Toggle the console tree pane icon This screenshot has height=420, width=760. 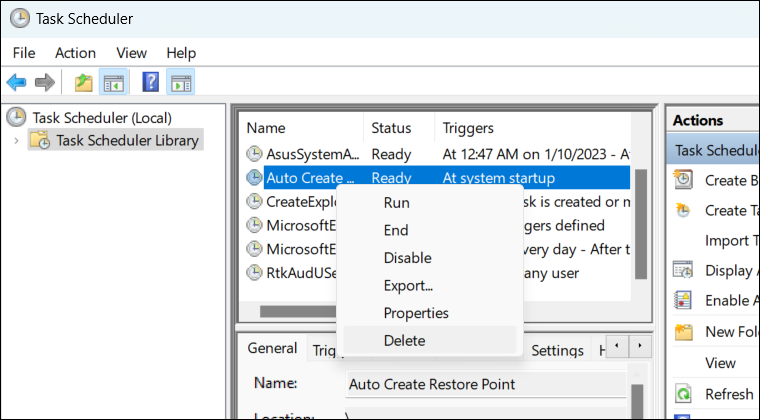pyautogui.click(x=113, y=82)
